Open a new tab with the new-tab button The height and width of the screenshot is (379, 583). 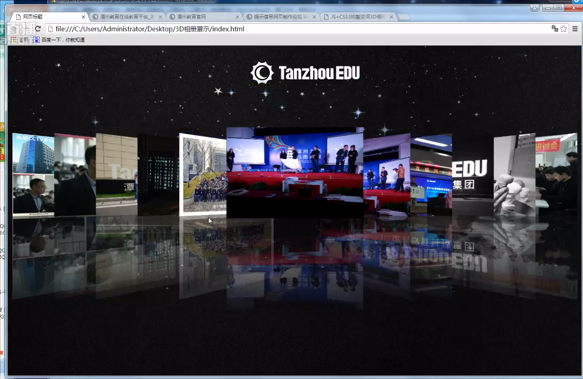[404, 17]
